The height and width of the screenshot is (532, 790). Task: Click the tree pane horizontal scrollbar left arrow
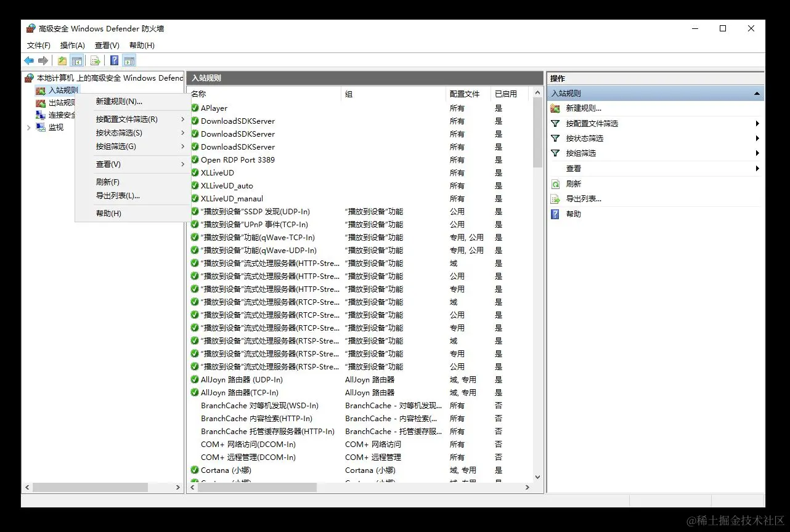tap(26, 487)
